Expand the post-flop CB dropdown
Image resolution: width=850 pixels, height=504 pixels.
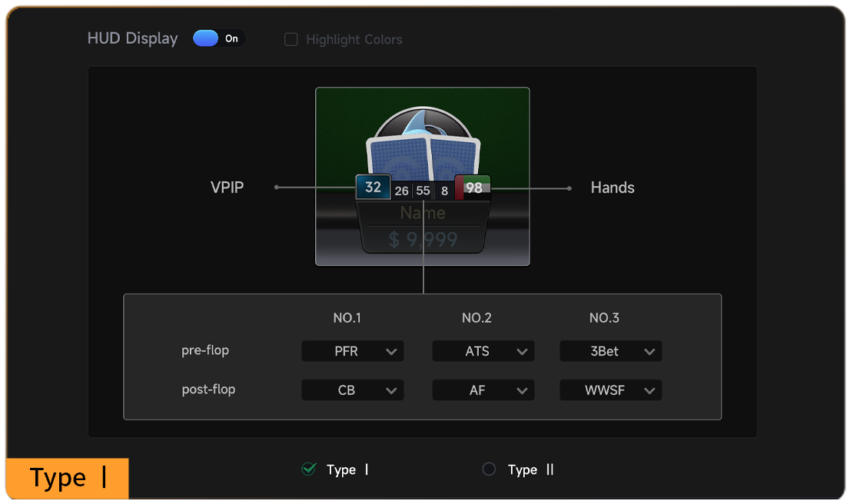click(x=353, y=390)
